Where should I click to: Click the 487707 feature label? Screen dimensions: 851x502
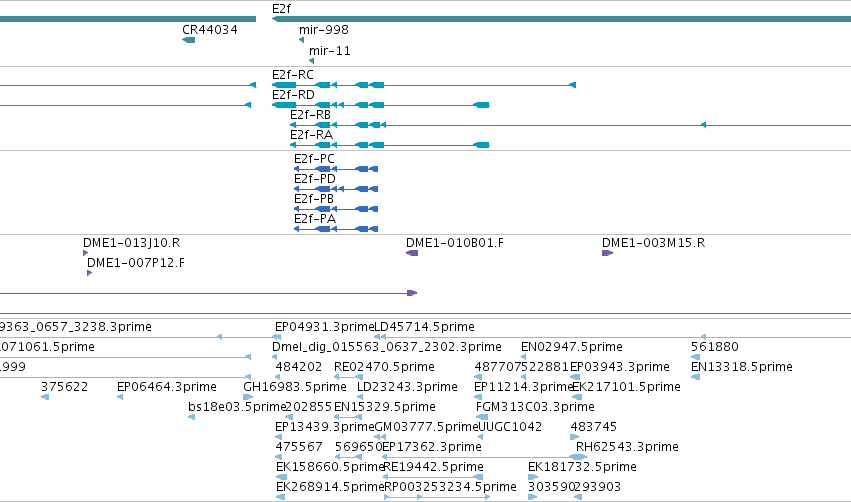tap(498, 367)
